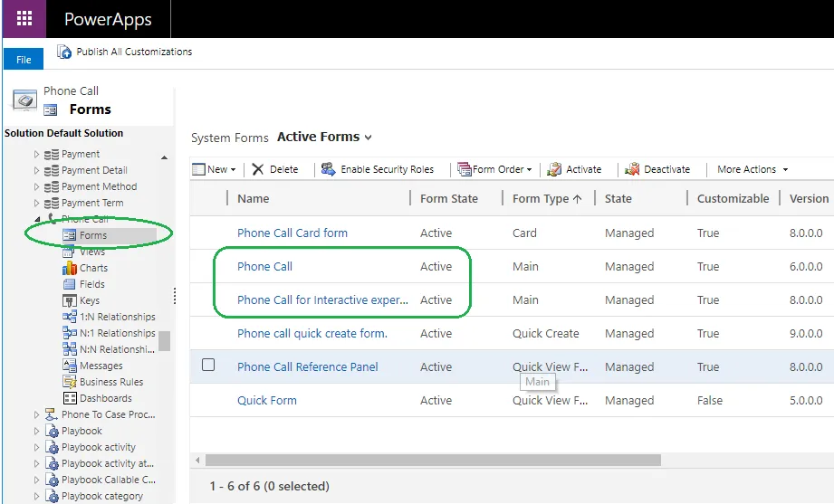Select the Views tree item

click(92, 252)
